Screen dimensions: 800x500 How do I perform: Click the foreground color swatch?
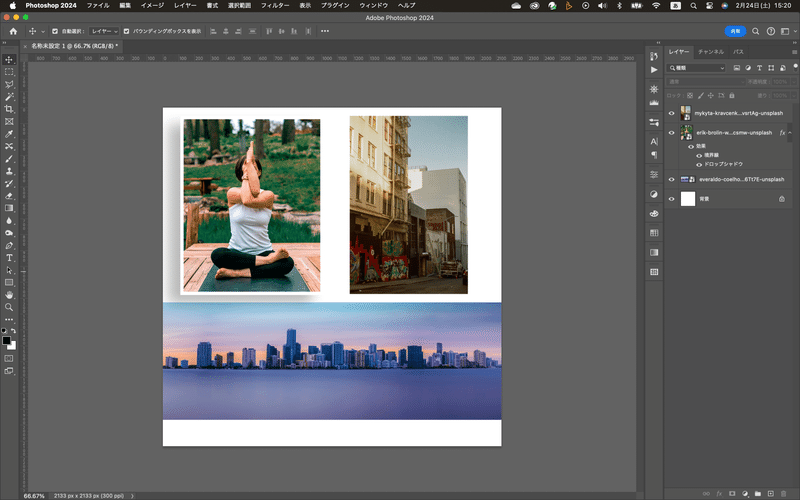click(7, 340)
